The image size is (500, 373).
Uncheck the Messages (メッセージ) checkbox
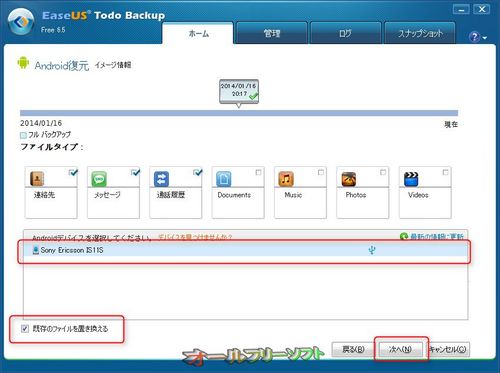coord(135,172)
